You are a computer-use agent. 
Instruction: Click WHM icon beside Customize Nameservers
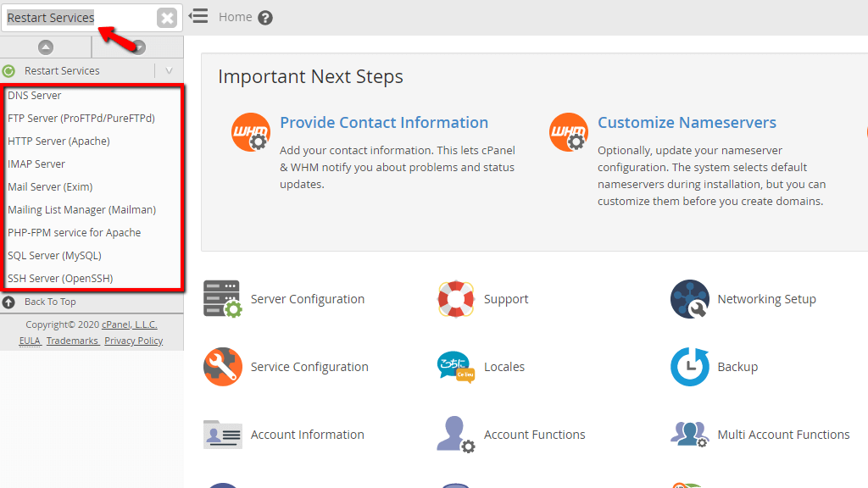(x=569, y=132)
